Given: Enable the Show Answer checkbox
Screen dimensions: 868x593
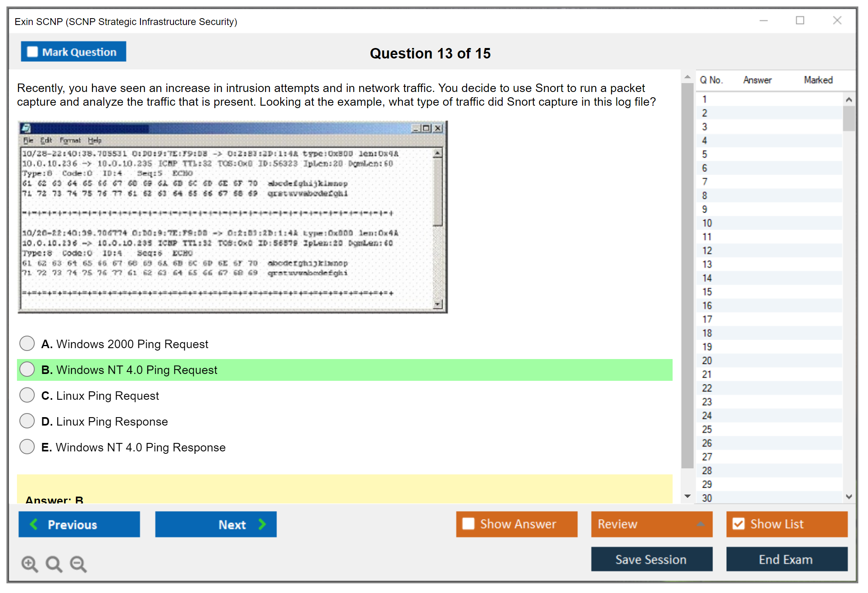Looking at the screenshot, I should coord(468,524).
